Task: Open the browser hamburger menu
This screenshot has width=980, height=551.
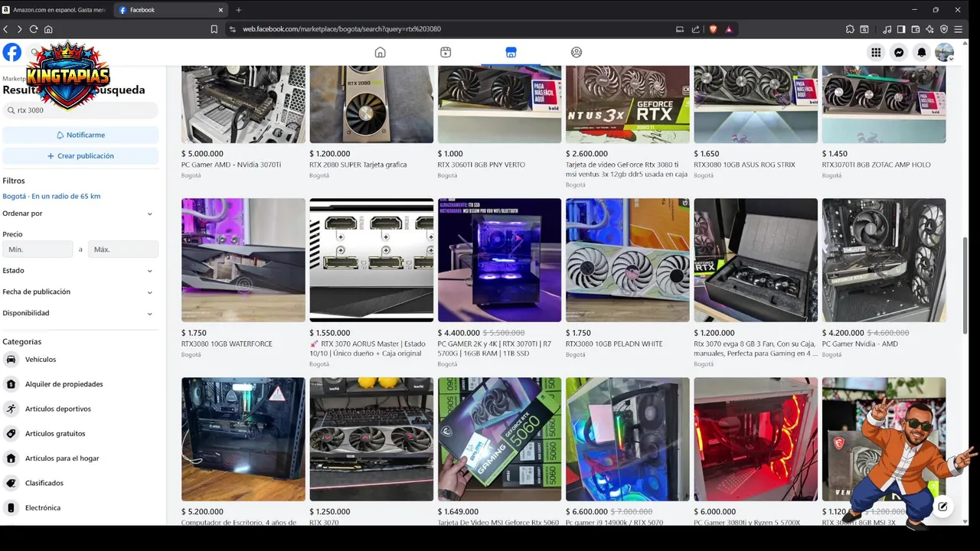Action: point(959,29)
